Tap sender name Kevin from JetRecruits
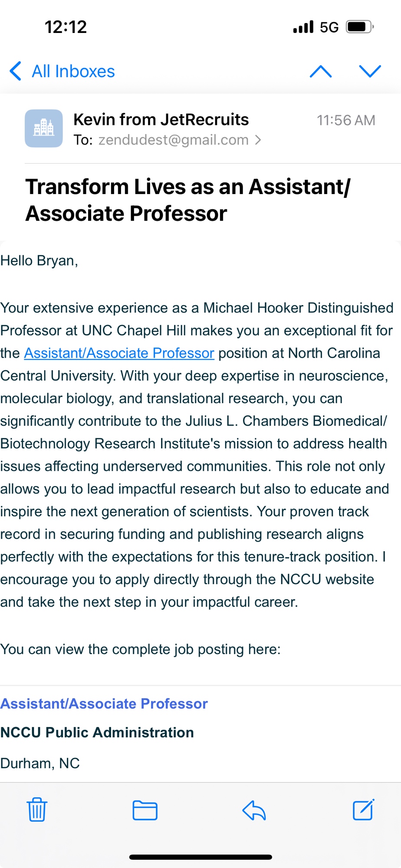Viewport: 401px width, 868px height. (161, 119)
